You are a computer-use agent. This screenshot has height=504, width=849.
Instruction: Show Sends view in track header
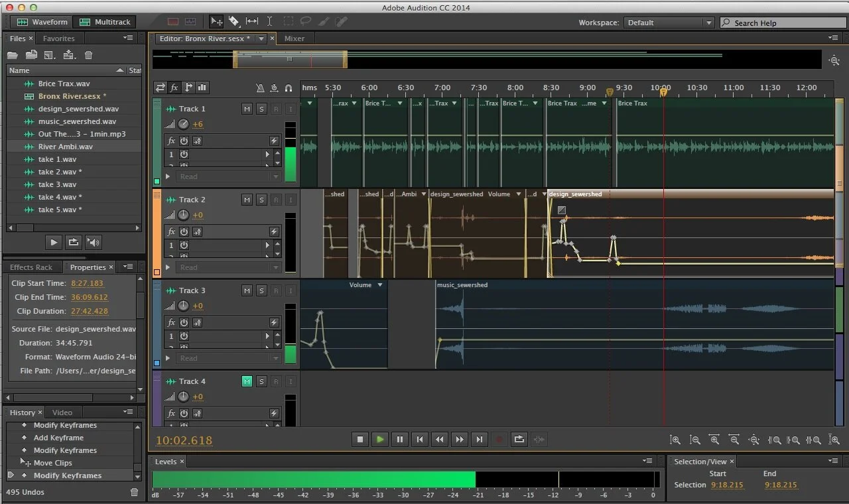[x=188, y=87]
